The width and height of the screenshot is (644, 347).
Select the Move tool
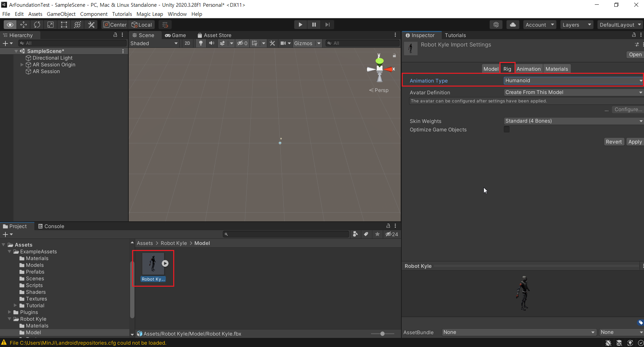click(x=24, y=25)
